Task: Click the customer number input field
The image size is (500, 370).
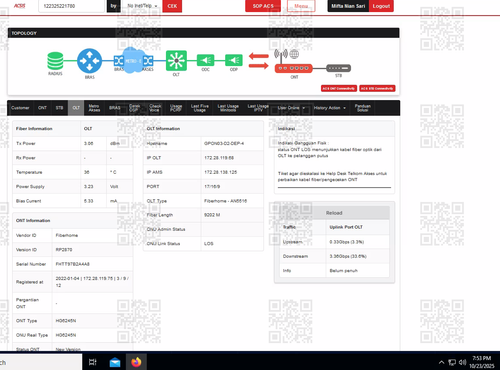Action: 72,6
